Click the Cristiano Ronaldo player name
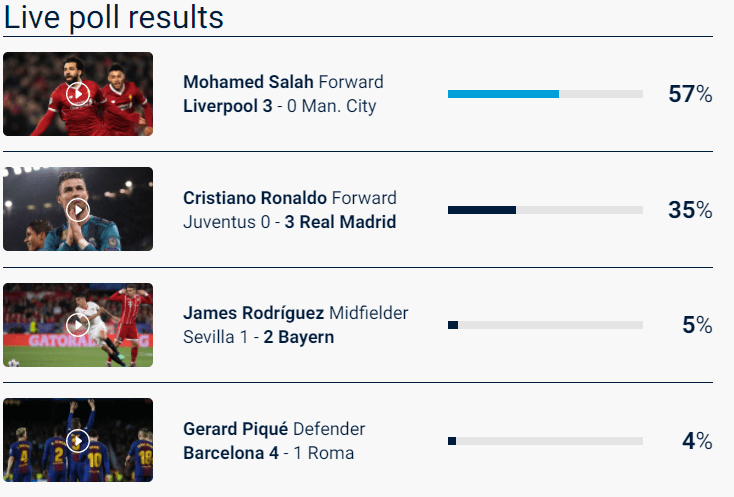The height and width of the screenshot is (497, 734). (x=255, y=198)
